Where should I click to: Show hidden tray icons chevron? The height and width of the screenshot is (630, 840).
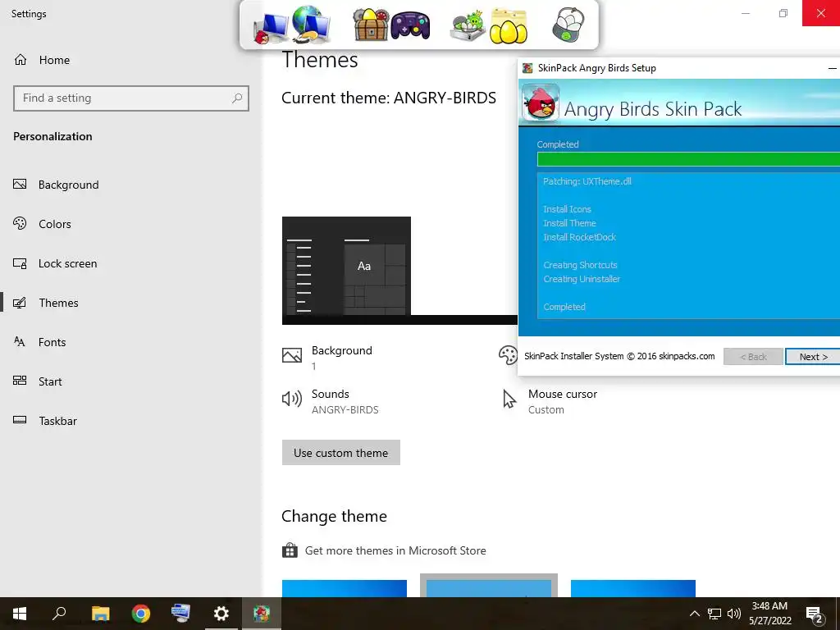coord(694,614)
